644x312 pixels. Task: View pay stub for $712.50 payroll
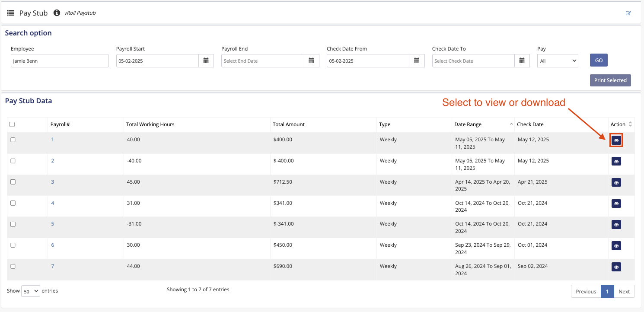[x=616, y=182]
